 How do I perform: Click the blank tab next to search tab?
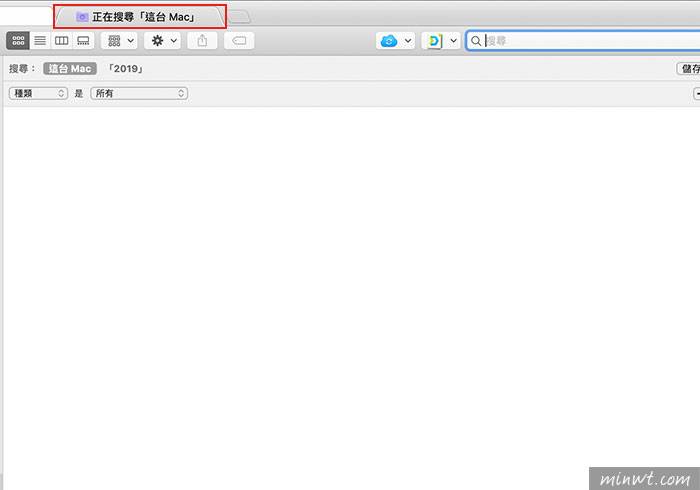pyautogui.click(x=240, y=17)
